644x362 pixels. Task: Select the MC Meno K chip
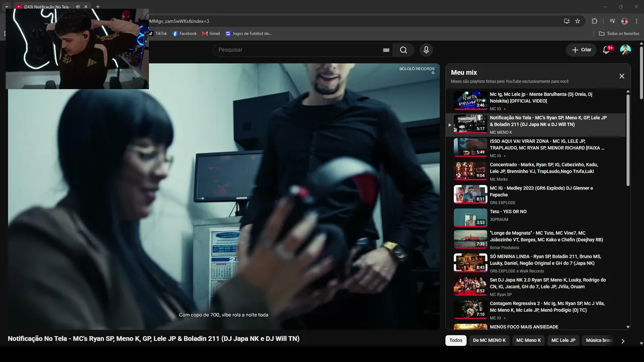(x=528, y=340)
